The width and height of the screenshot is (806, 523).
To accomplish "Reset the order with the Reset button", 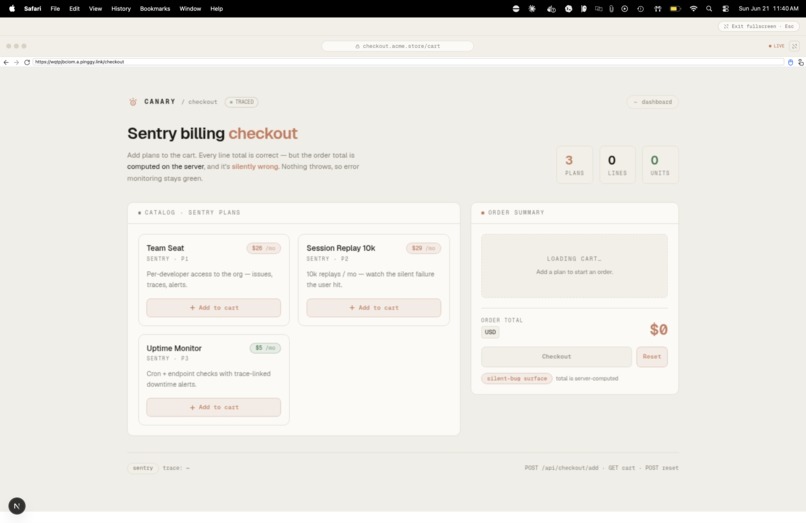I will [x=652, y=356].
